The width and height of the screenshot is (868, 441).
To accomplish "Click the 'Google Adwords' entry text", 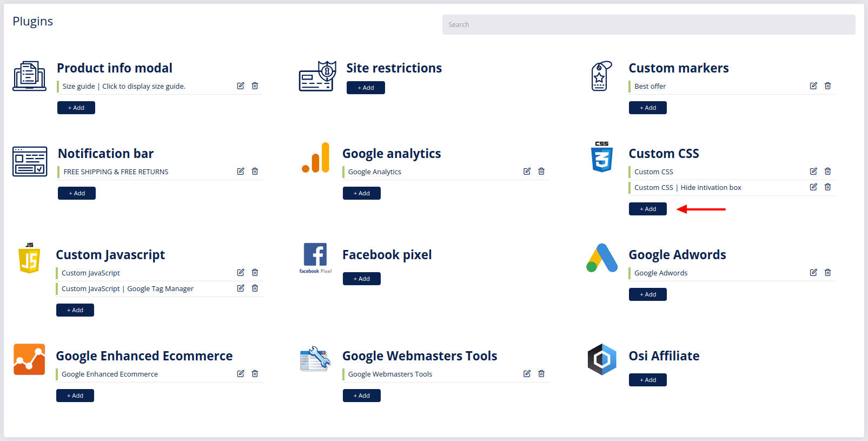I will (x=661, y=273).
